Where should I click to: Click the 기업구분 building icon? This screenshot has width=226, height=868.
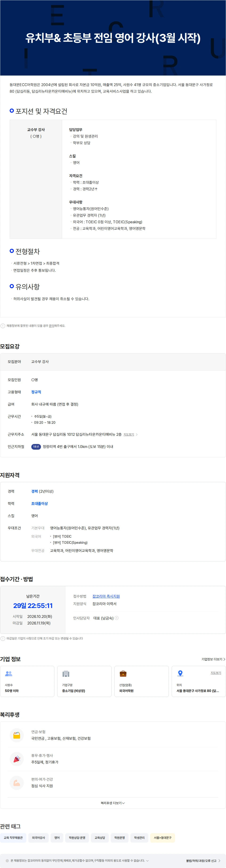(x=66, y=674)
